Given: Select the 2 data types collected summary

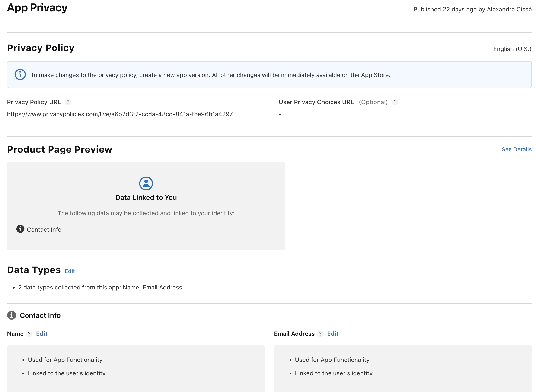Looking at the screenshot, I should [x=100, y=287].
